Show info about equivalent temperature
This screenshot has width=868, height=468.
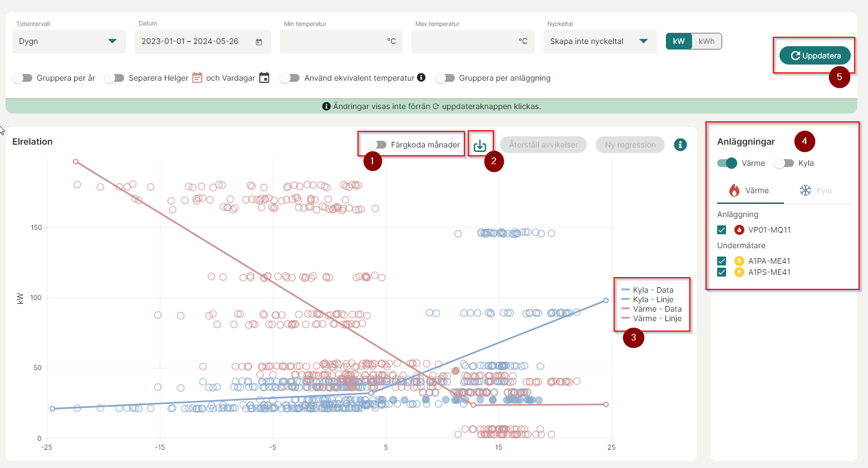pyautogui.click(x=421, y=77)
